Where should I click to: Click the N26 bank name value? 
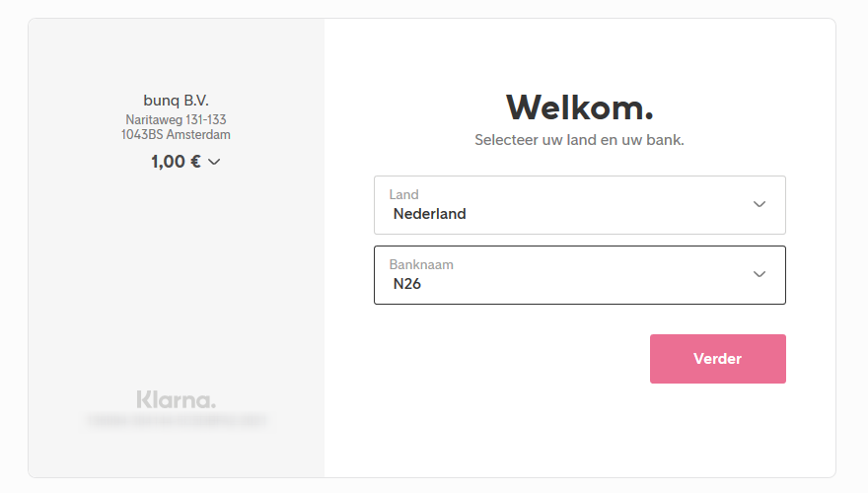[407, 284]
